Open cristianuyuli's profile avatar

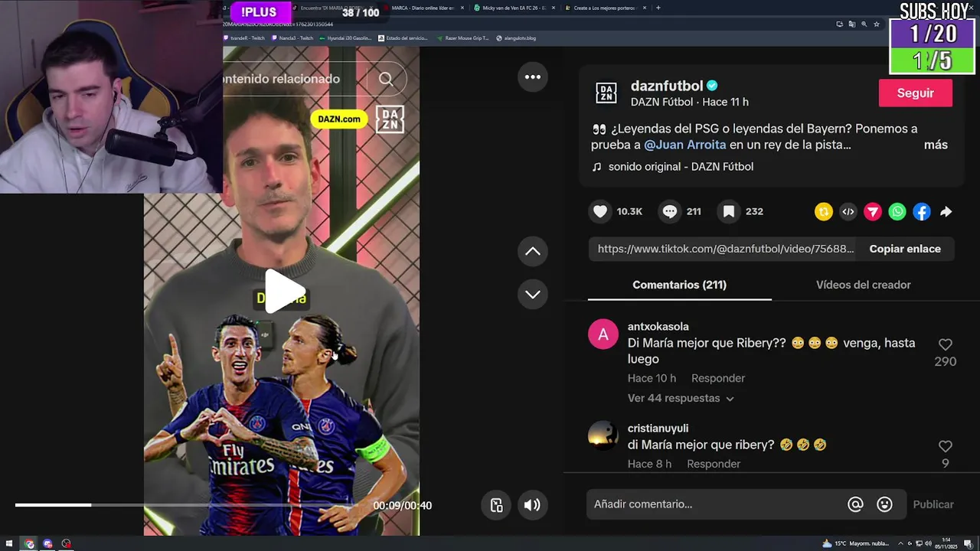pos(603,435)
